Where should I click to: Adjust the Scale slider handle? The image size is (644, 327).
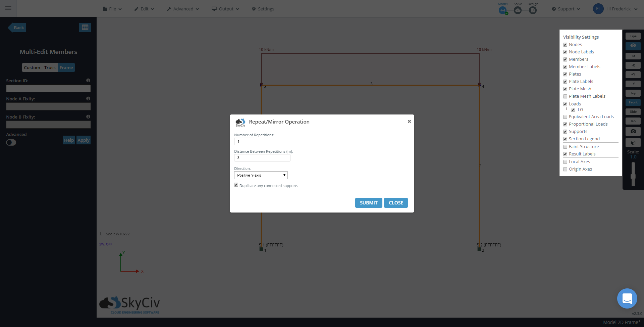pyautogui.click(x=633, y=177)
